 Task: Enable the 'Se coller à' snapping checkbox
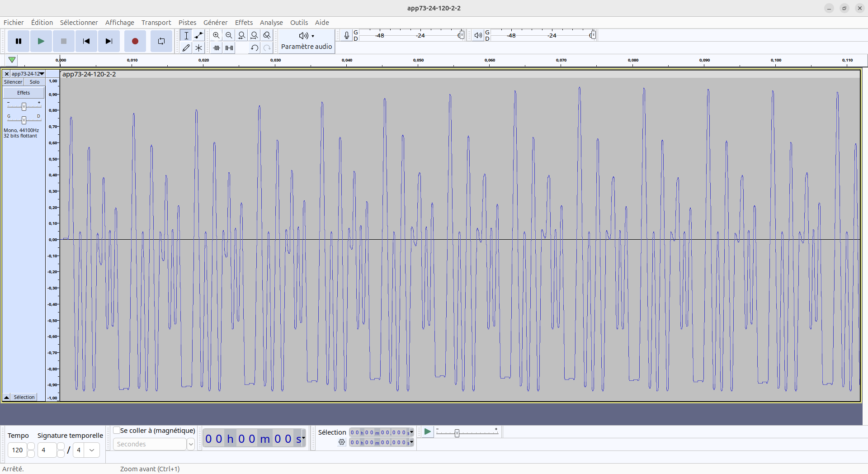117,431
